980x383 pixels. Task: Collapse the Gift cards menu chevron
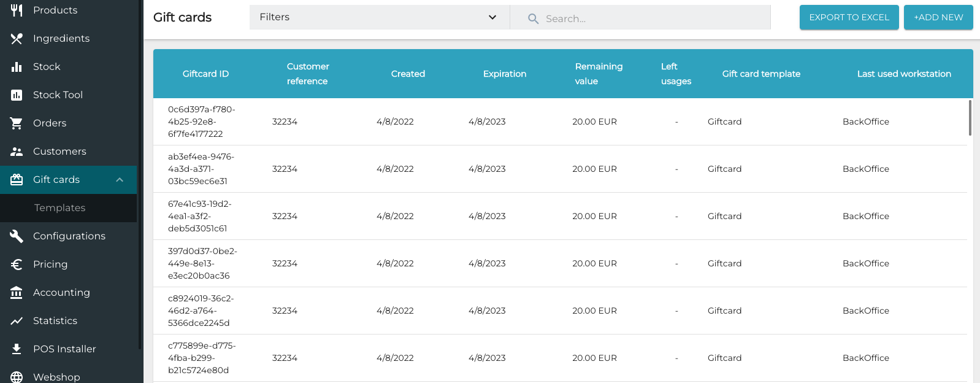tap(120, 179)
